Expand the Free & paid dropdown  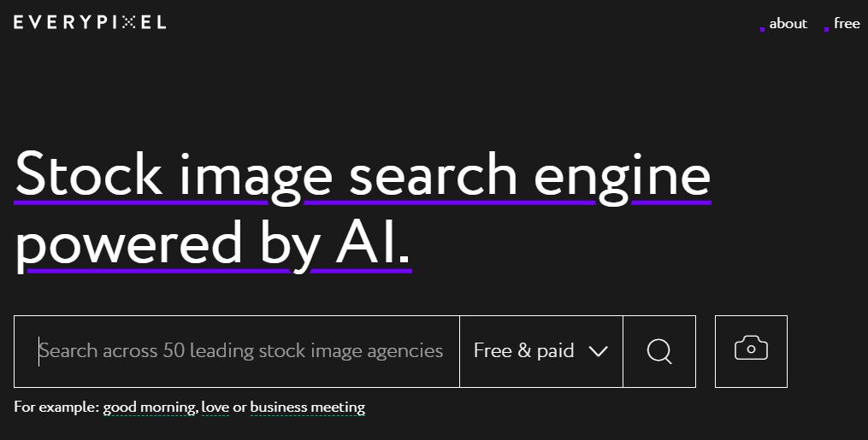541,351
